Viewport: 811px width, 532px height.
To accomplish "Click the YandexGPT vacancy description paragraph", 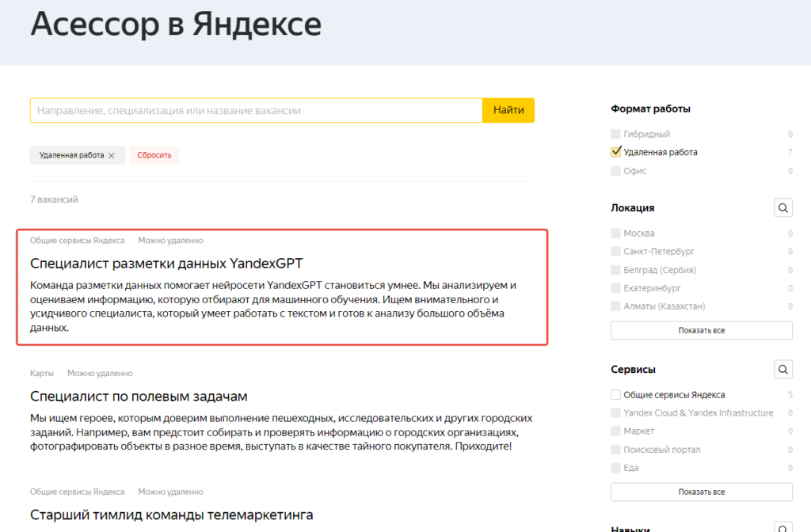I will pos(273,306).
